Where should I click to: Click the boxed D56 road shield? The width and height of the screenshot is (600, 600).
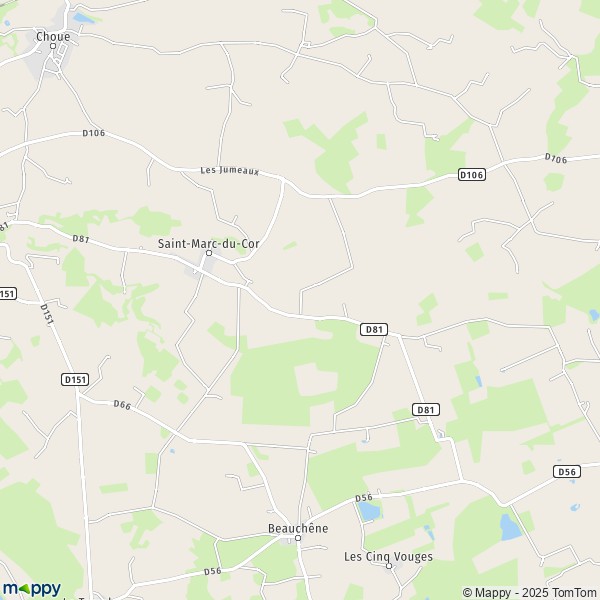coord(567,472)
